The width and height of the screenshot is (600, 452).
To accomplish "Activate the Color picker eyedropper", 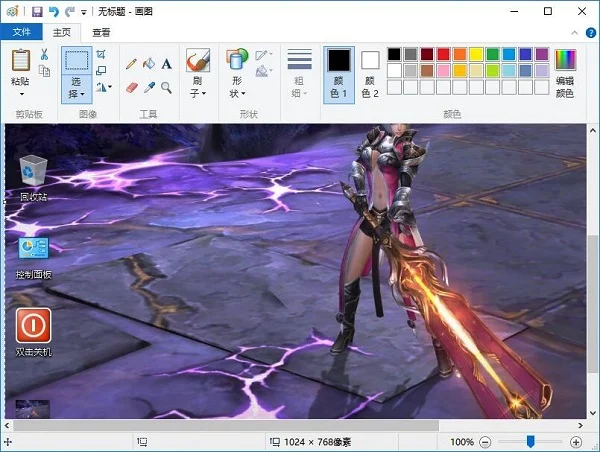I will (148, 88).
